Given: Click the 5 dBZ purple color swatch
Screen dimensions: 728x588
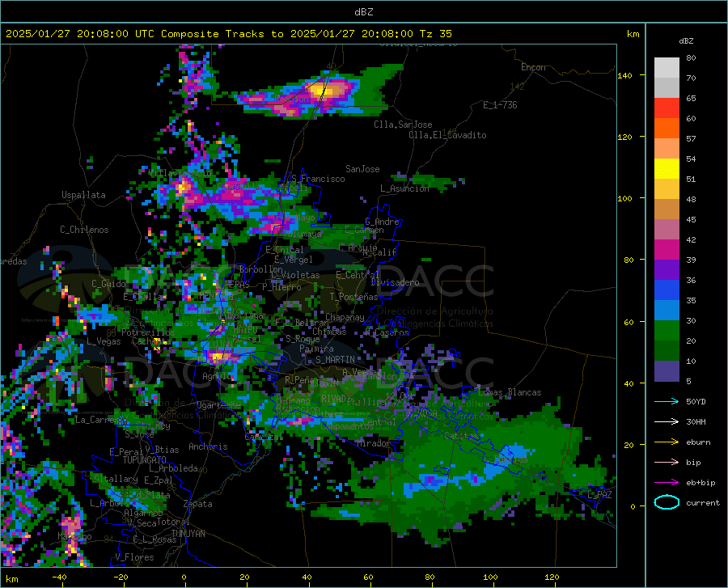Looking at the screenshot, I should [667, 371].
